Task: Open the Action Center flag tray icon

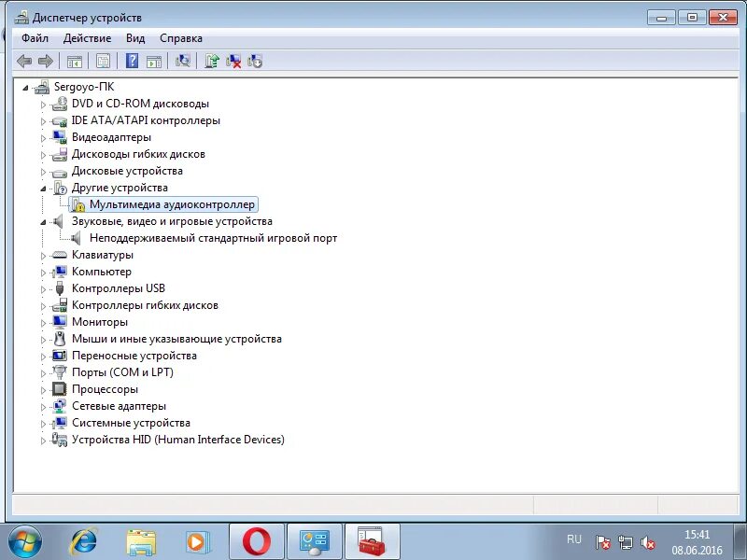Action: 602,542
